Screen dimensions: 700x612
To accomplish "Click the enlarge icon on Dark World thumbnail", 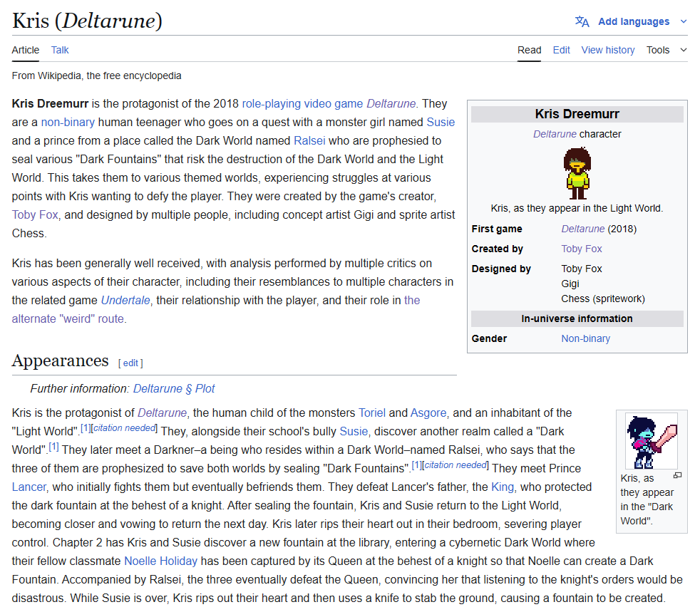I will pyautogui.click(x=677, y=475).
